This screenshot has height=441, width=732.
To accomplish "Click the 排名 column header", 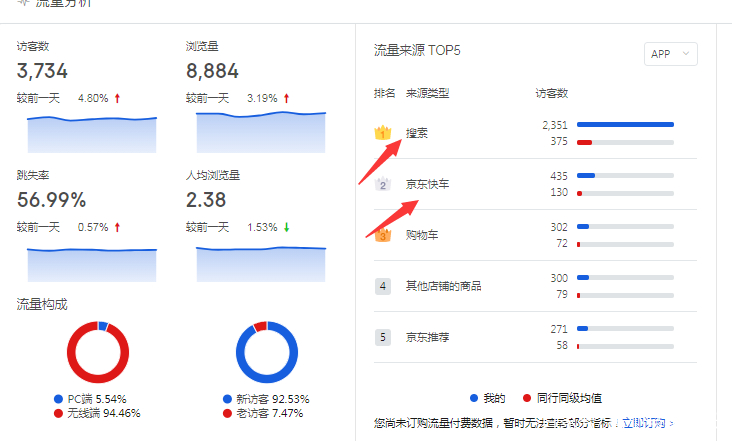I will click(x=384, y=93).
